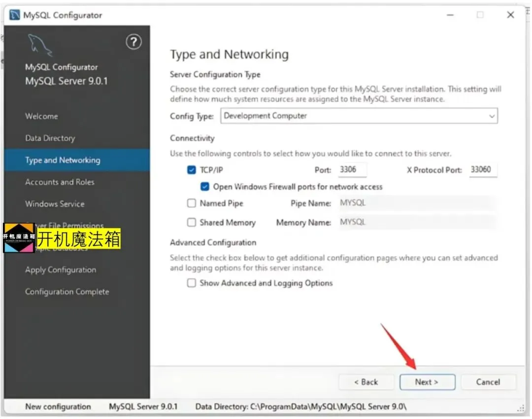Enable the Named Pipe checkbox
Screen dimensions: 532x419
click(191, 203)
